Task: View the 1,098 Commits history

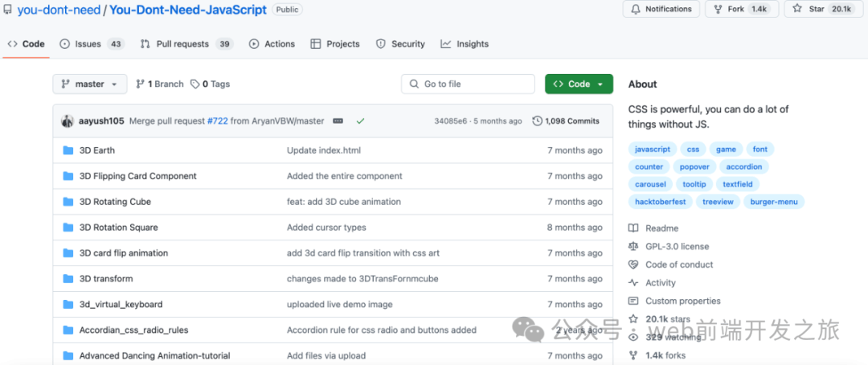Action: click(x=566, y=121)
